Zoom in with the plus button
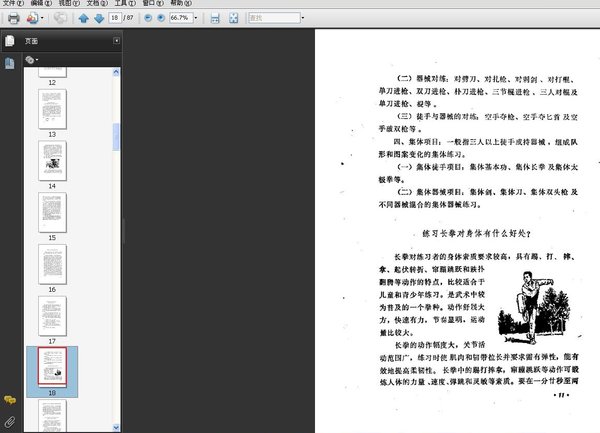Image resolution: width=600 pixels, height=433 pixels. (x=161, y=18)
